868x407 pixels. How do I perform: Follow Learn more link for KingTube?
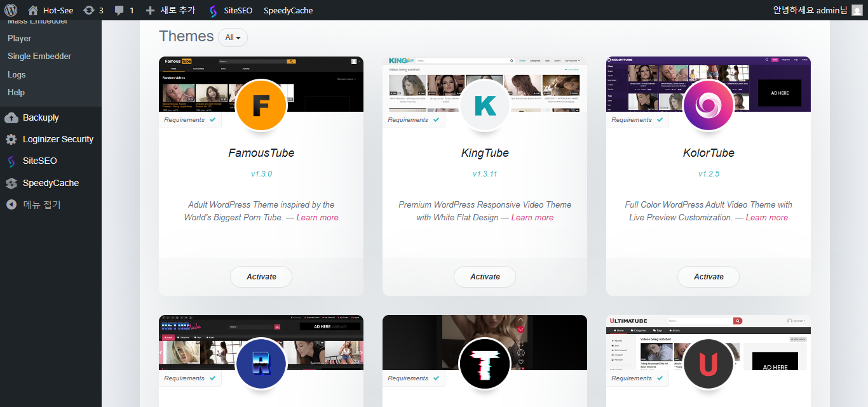tap(532, 217)
